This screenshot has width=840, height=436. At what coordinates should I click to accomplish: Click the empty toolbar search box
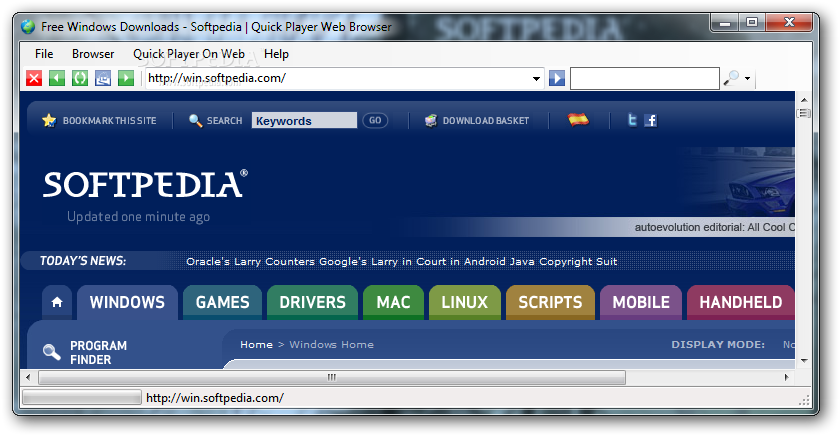[x=644, y=78]
